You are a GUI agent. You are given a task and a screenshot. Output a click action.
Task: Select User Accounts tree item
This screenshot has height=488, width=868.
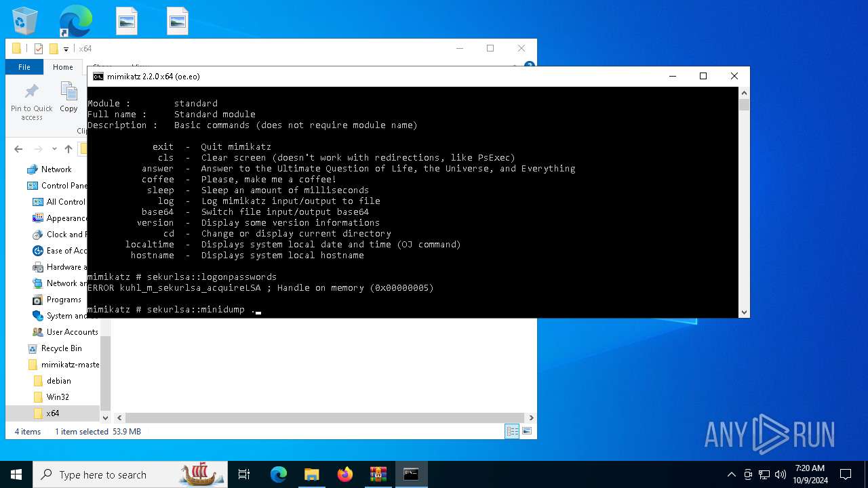[x=65, y=332]
